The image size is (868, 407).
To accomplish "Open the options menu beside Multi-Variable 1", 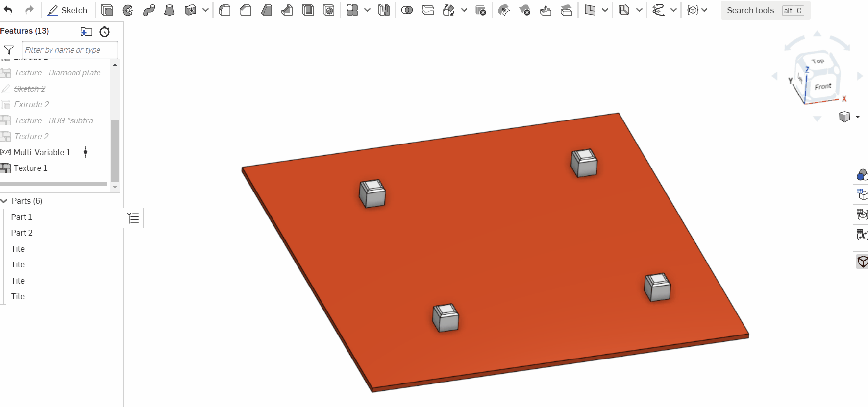I will [x=86, y=152].
